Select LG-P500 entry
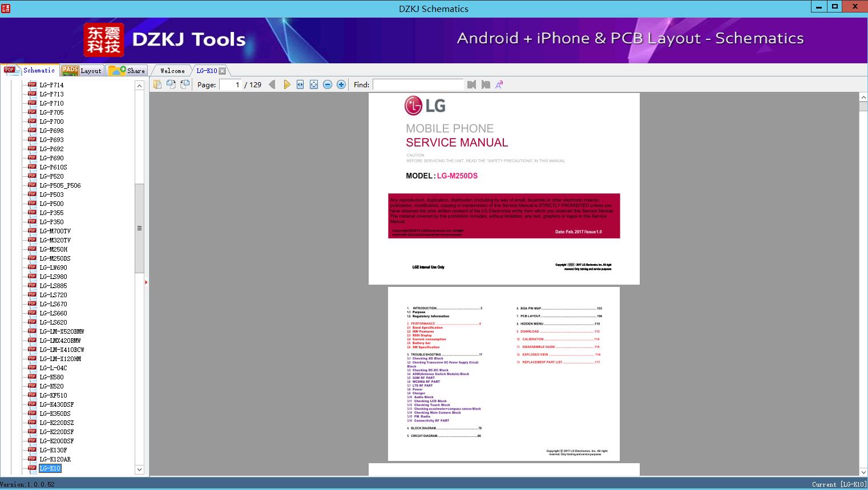This screenshot has height=490, width=868. coord(51,204)
